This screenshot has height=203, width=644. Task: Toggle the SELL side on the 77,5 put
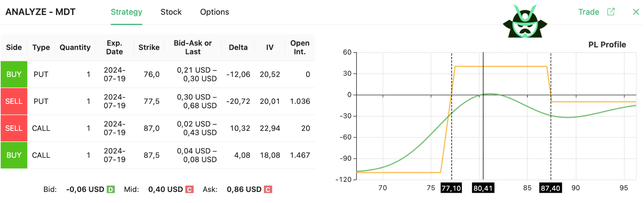(x=14, y=101)
